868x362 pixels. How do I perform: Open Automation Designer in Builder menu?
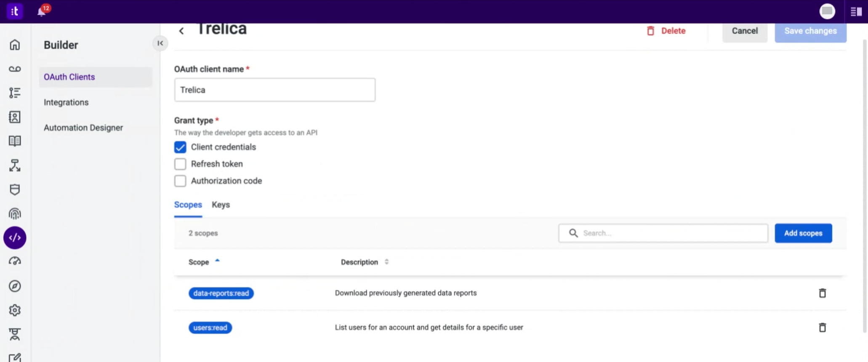point(83,128)
